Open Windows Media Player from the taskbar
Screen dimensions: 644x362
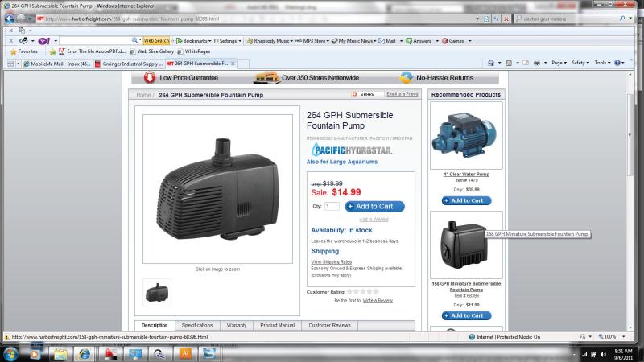coord(35,354)
